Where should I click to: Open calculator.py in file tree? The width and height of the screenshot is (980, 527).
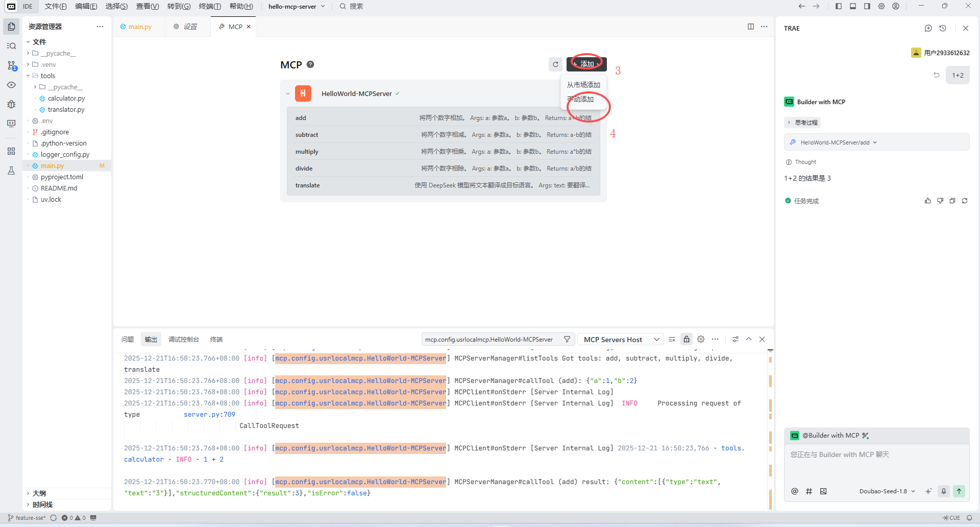(66, 98)
